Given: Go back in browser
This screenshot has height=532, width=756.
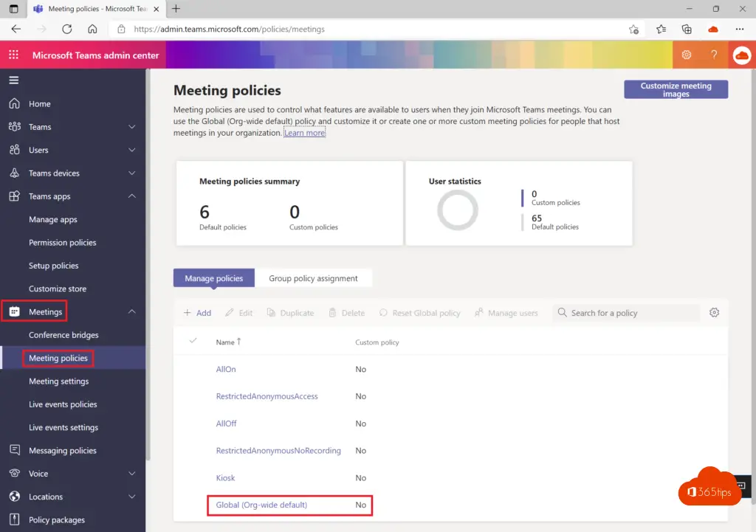Looking at the screenshot, I should (16, 29).
